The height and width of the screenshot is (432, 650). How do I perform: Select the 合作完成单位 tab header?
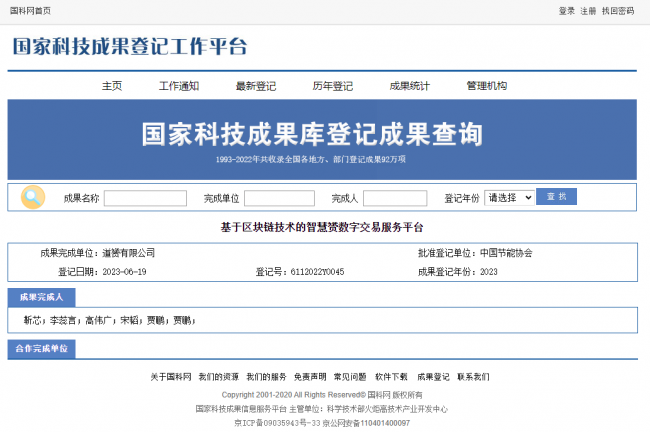41,349
